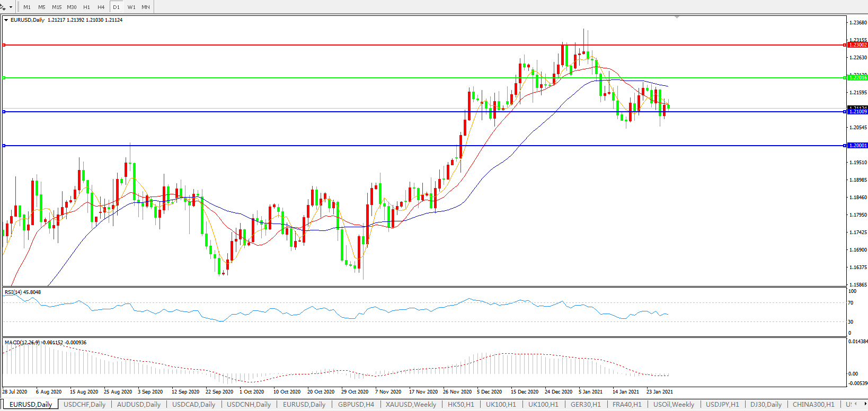Open the XAUUSD,Weekly chart tab
This screenshot has width=868, height=411.
(x=411, y=405)
